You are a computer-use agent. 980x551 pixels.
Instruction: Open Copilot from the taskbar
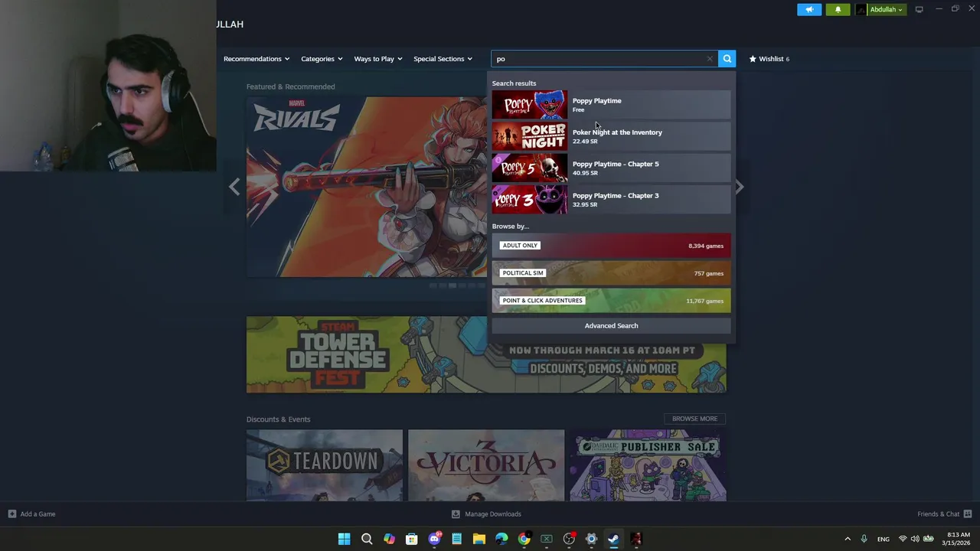click(389, 539)
